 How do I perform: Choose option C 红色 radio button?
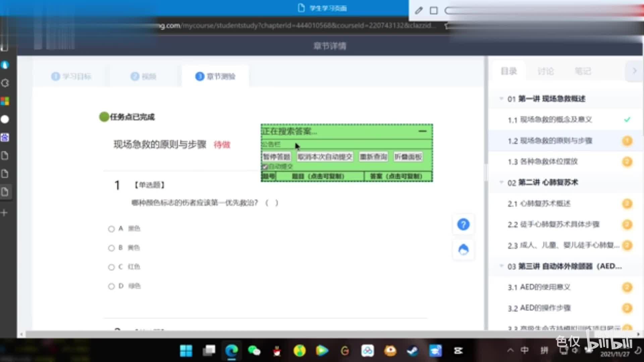[x=111, y=267]
